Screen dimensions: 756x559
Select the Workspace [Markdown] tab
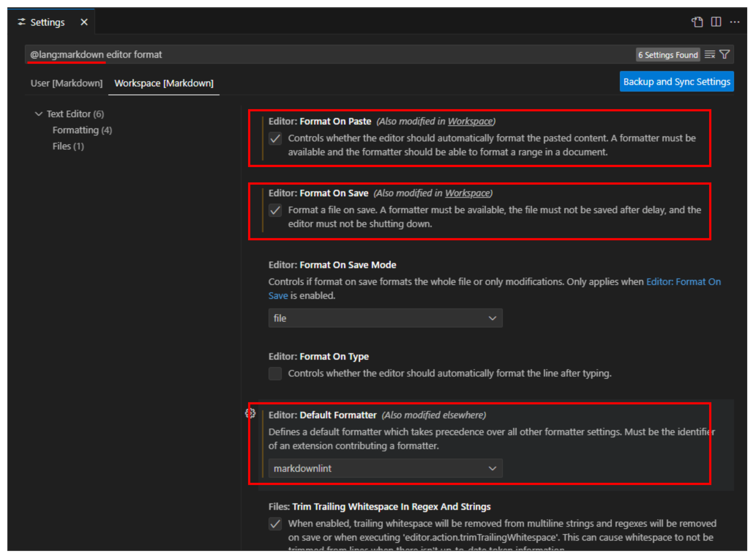[164, 83]
